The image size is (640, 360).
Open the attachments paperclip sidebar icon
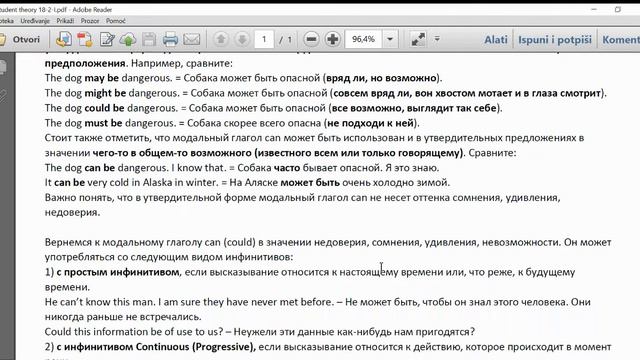(x=3, y=96)
